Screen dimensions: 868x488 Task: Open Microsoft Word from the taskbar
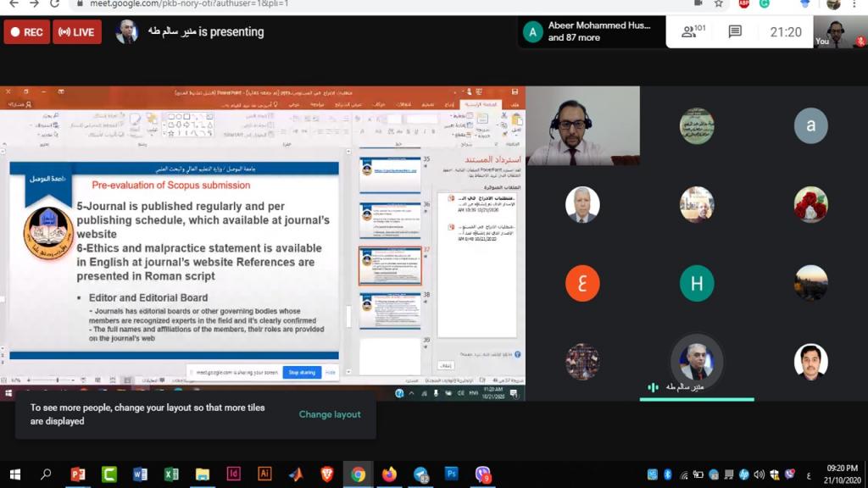click(140, 474)
